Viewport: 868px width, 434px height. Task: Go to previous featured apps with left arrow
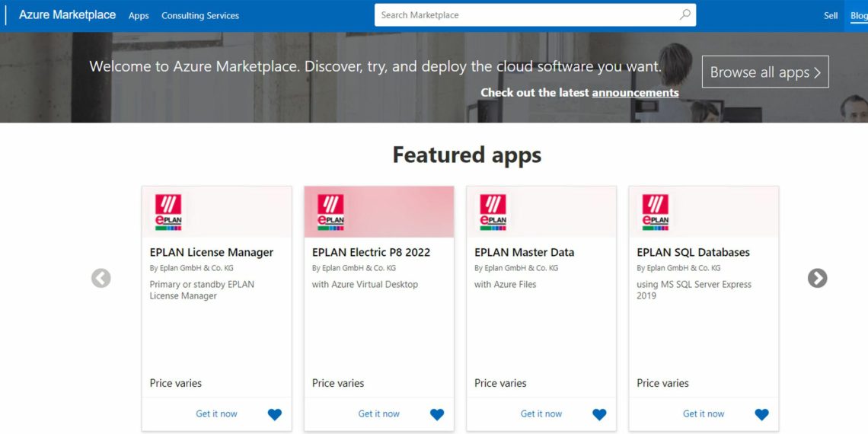pos(101,278)
